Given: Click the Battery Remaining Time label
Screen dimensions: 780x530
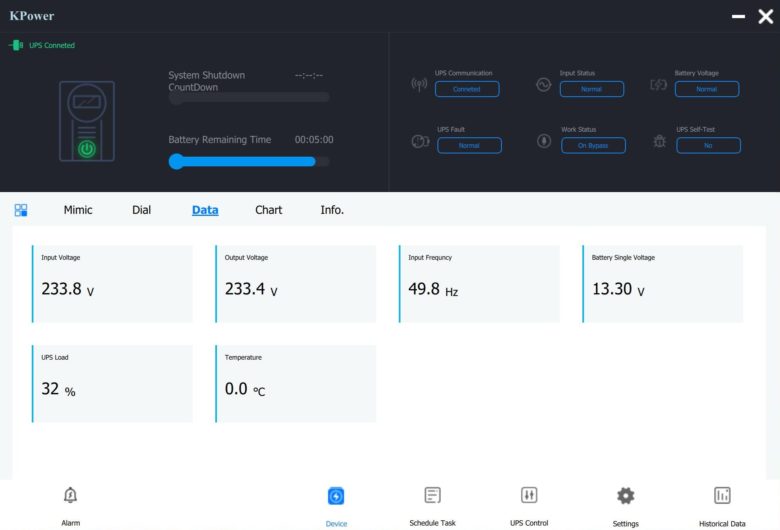Looking at the screenshot, I should tap(219, 140).
